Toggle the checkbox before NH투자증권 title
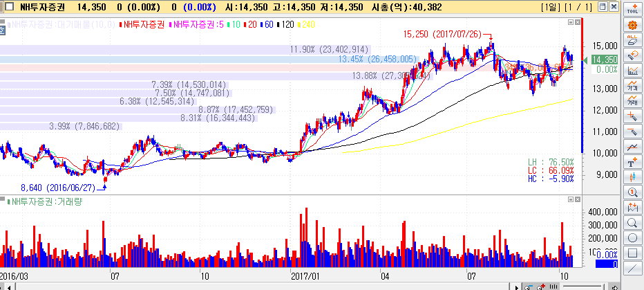This screenshot has width=644, height=290. (x=9, y=7)
